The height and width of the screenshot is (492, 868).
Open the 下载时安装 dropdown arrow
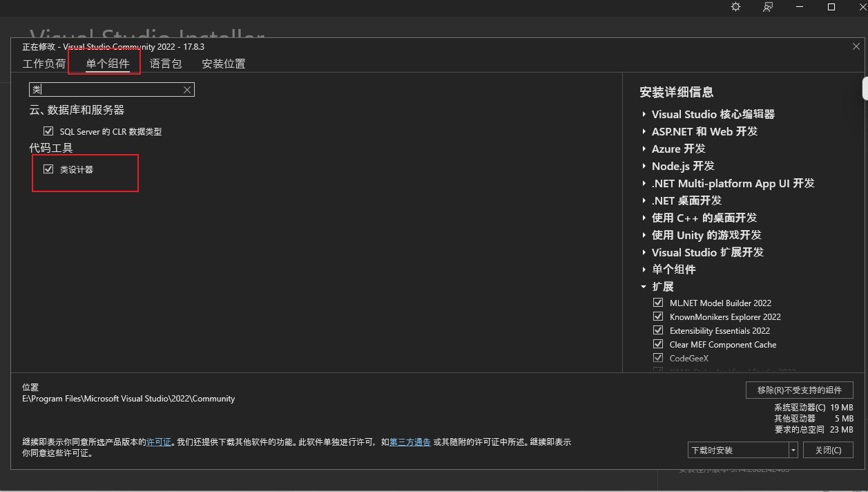[x=793, y=450]
